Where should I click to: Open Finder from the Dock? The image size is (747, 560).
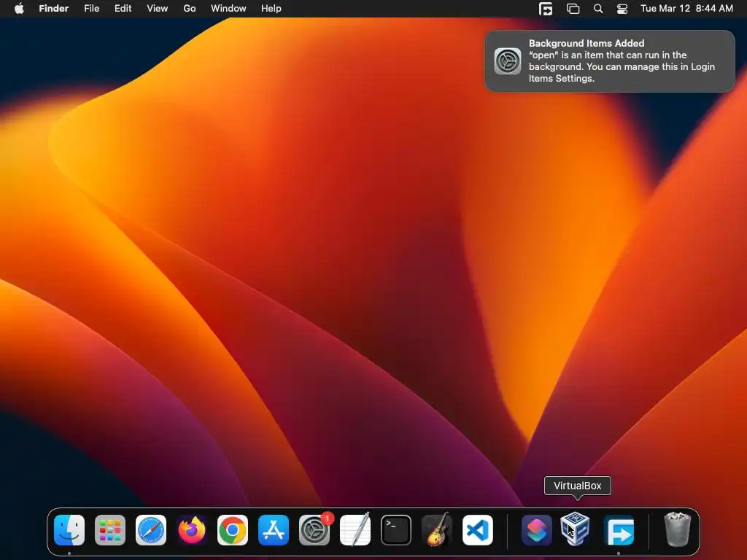pos(69,530)
